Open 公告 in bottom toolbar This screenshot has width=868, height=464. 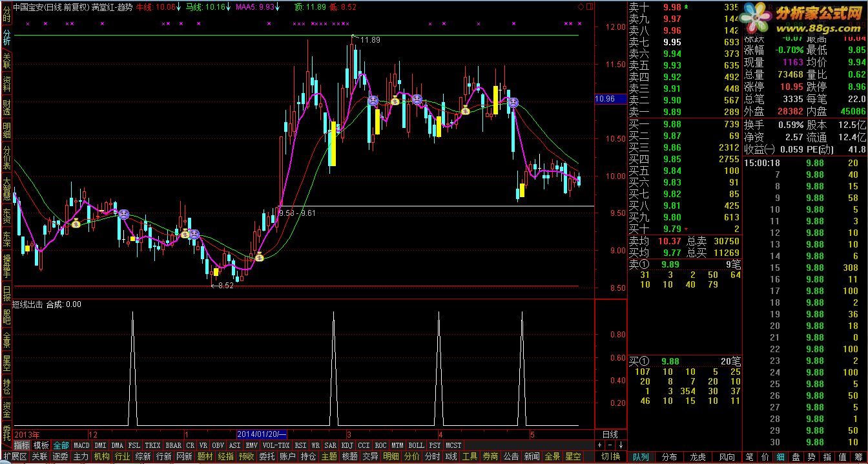point(511,457)
